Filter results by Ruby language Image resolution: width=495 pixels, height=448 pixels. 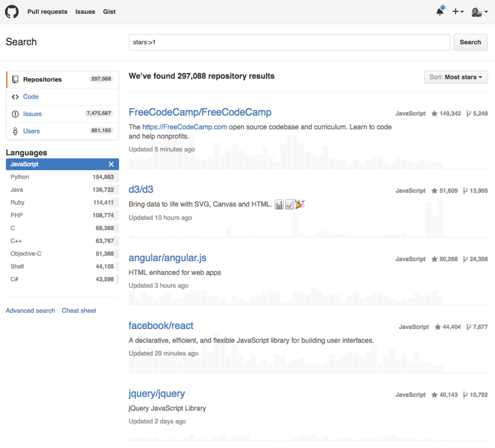tap(63, 203)
